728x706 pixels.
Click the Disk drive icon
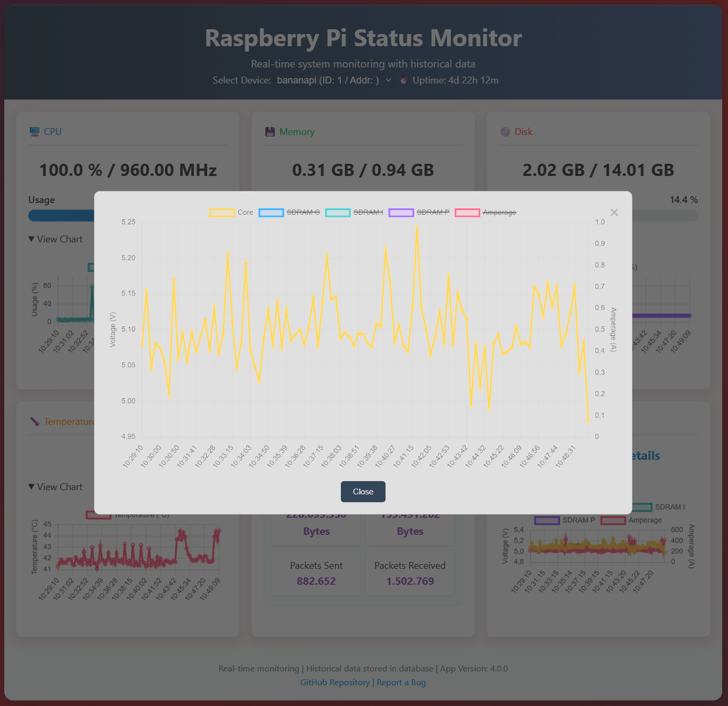point(505,131)
